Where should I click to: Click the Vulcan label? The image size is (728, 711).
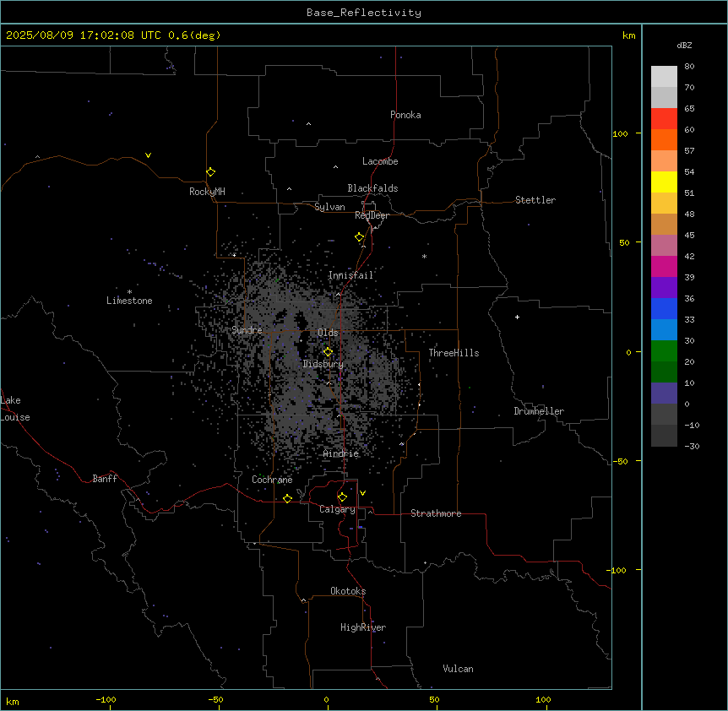tap(458, 669)
